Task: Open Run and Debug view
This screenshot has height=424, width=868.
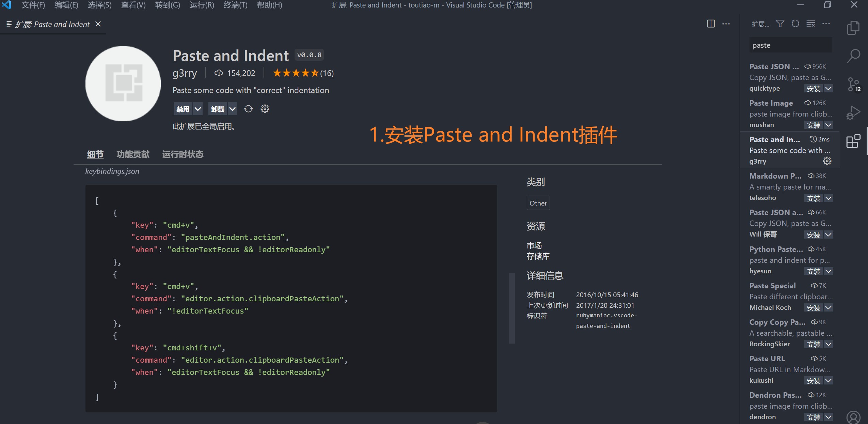Action: 853,112
